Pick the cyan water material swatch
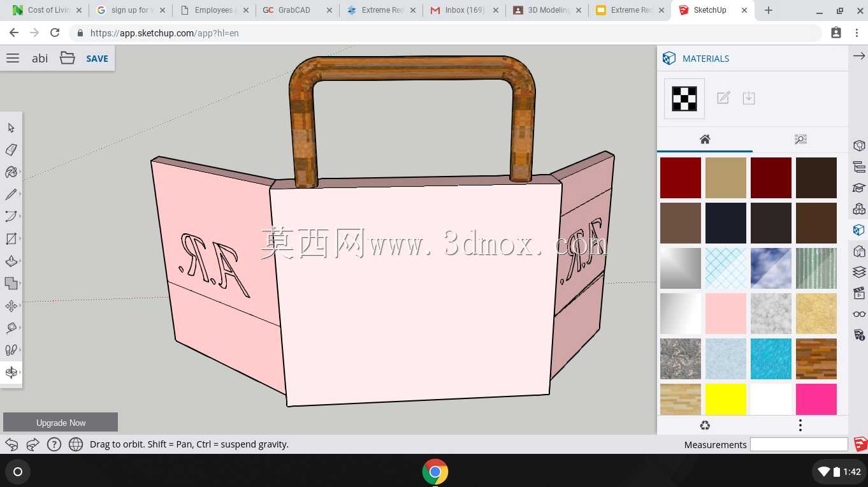 point(771,359)
